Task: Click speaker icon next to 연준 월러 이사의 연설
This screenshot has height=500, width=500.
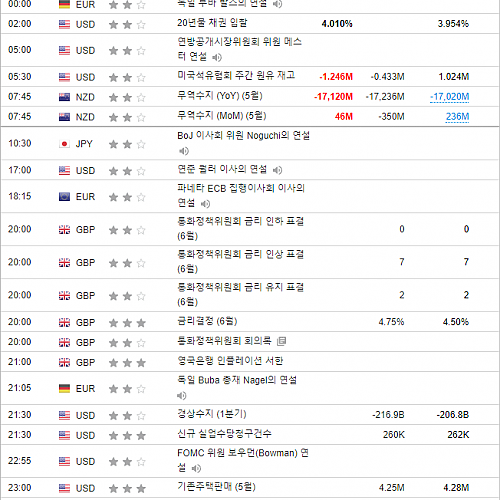Action: [x=277, y=170]
